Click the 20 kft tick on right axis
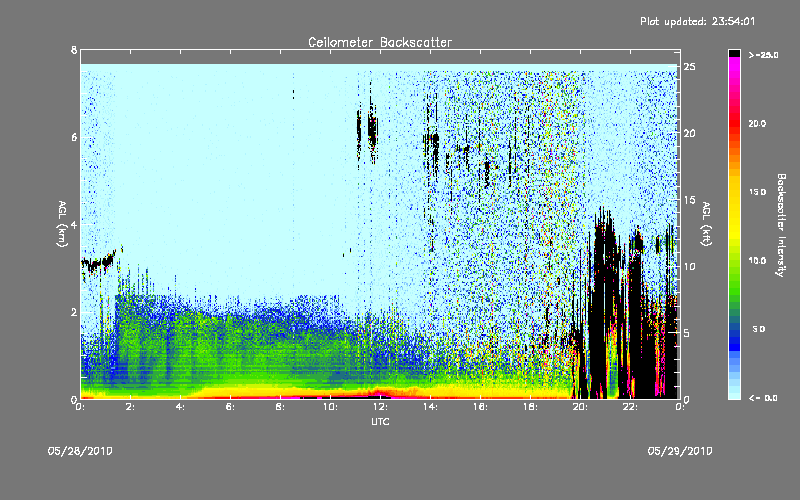The height and width of the screenshot is (500, 800). [x=689, y=133]
